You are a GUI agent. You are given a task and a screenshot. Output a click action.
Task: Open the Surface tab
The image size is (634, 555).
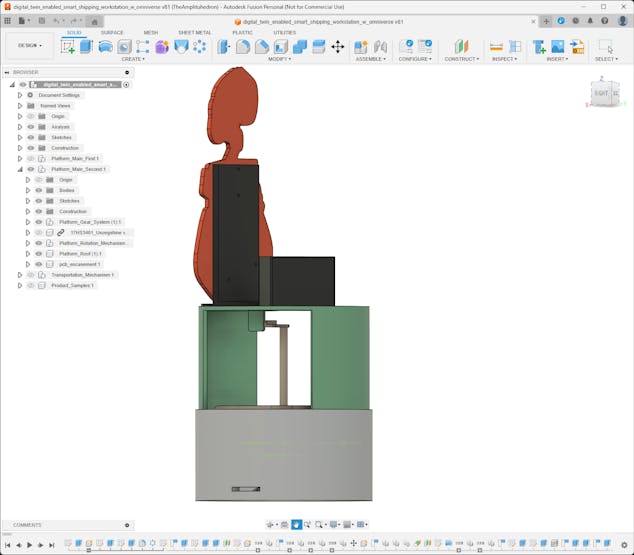(112, 32)
